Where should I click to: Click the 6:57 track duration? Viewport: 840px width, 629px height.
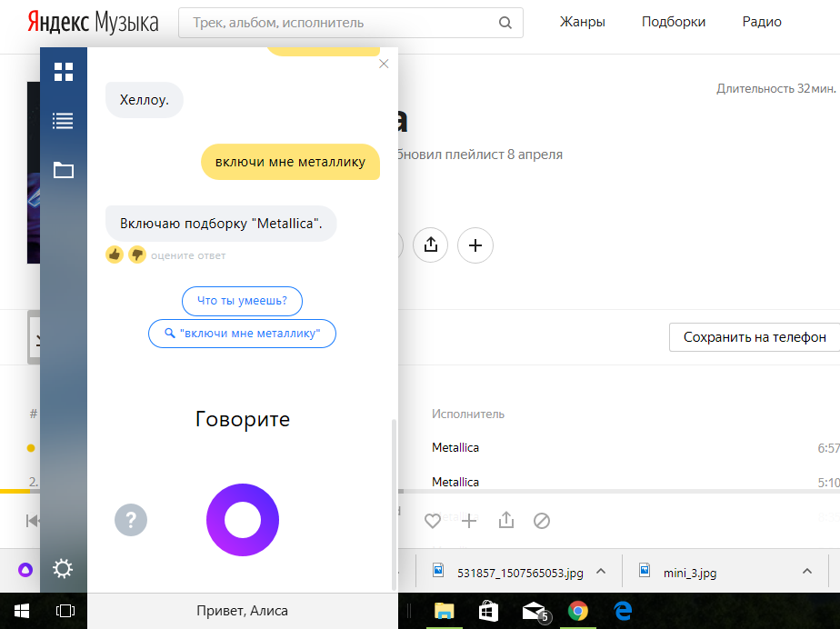828,448
